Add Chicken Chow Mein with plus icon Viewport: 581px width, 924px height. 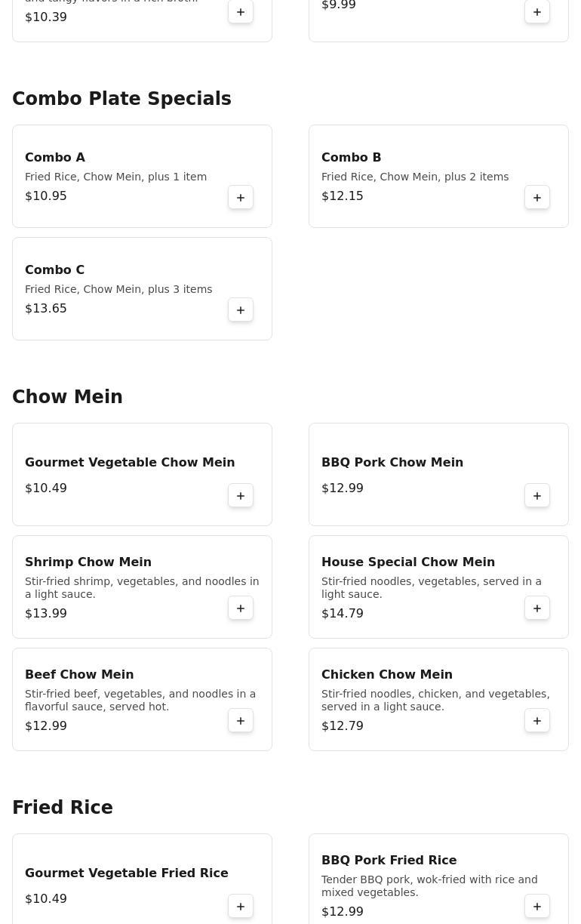pyautogui.click(x=537, y=721)
